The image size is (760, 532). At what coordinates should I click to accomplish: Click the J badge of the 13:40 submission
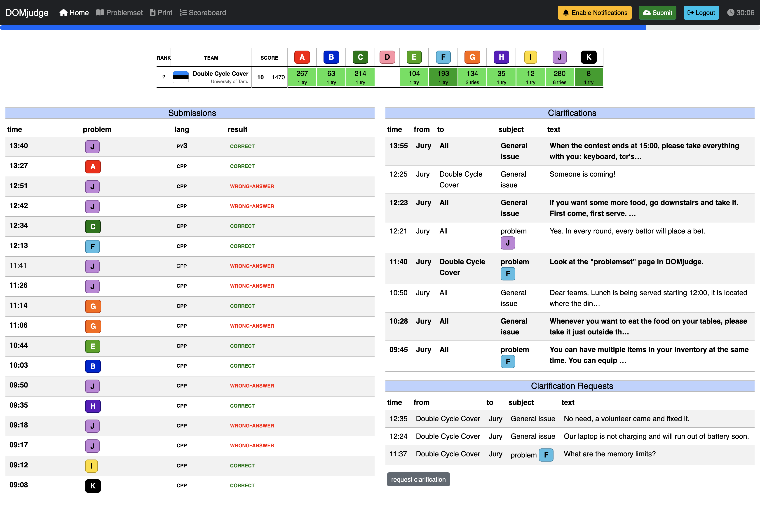tap(92, 147)
